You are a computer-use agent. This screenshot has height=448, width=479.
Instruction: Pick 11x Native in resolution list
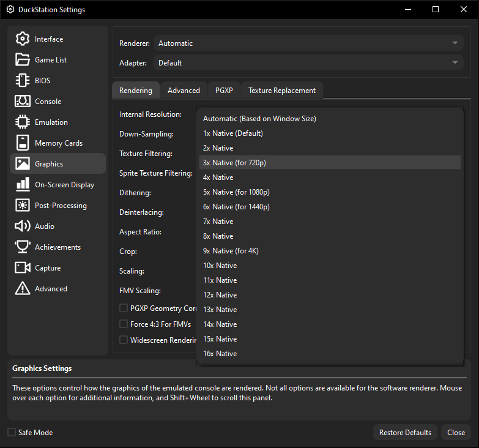330,280
